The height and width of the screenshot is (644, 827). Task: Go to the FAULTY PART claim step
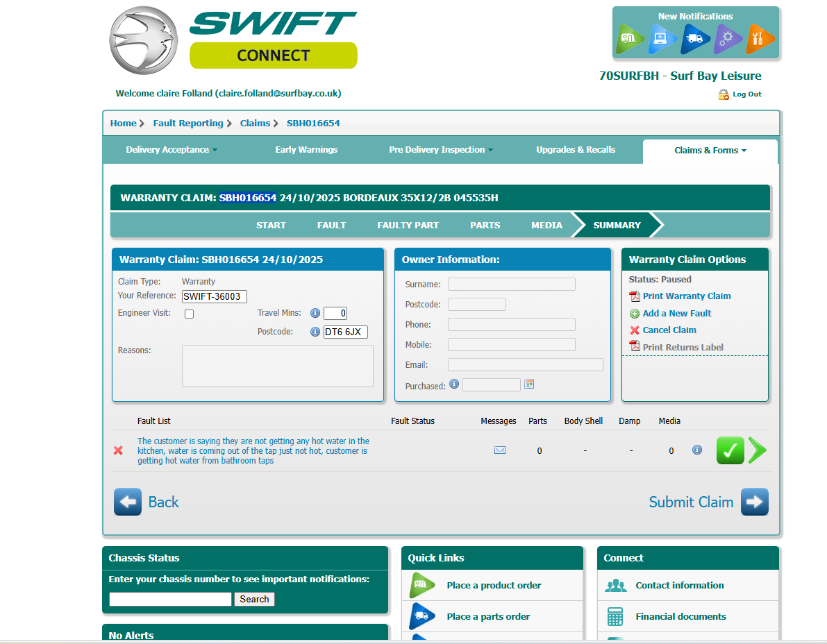[408, 225]
